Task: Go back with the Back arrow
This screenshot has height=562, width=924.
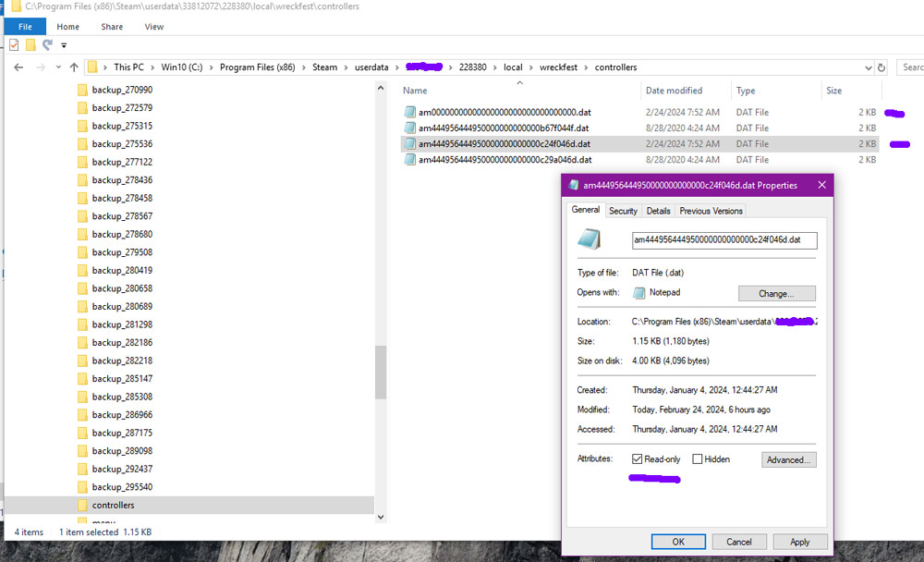Action: (18, 67)
